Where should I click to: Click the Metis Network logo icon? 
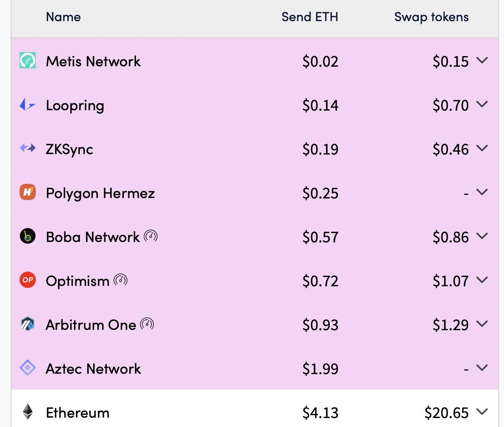(x=28, y=61)
